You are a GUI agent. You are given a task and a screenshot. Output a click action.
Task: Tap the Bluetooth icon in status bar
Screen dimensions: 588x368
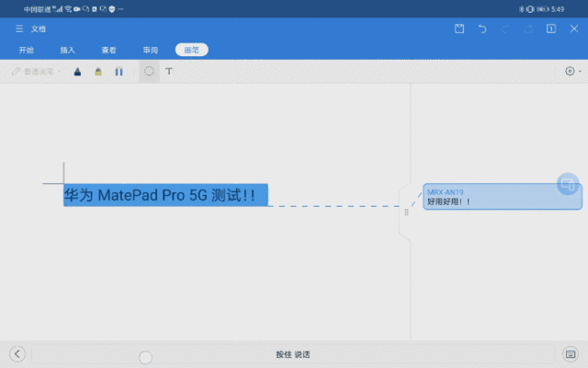(x=521, y=9)
